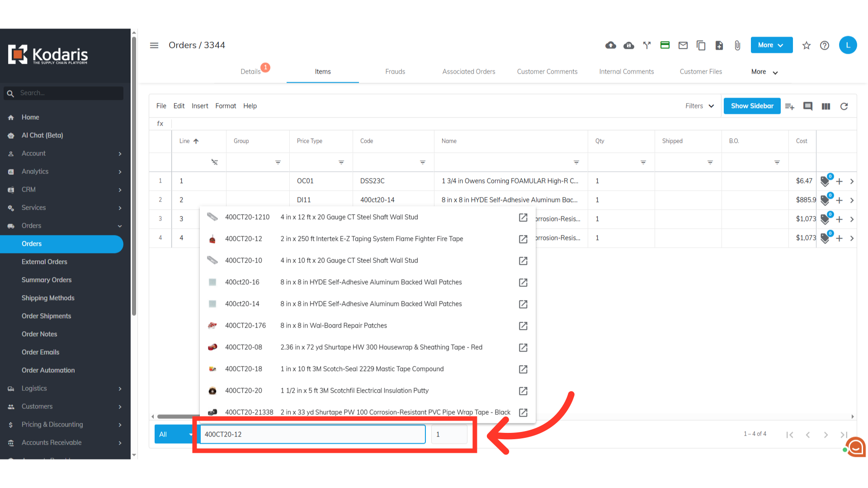Open external link for 400CT20-176
The height and width of the screenshot is (488, 868).
[x=523, y=326]
